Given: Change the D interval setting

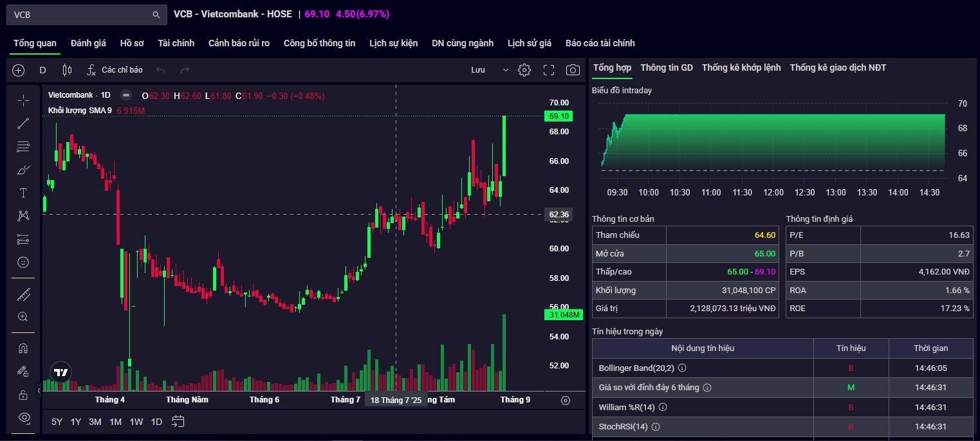Looking at the screenshot, I should click(43, 70).
